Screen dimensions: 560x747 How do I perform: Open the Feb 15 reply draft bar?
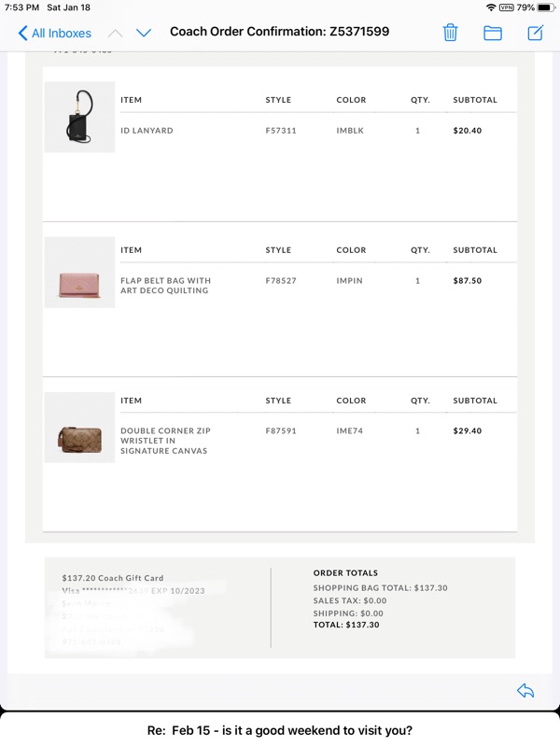pyautogui.click(x=280, y=730)
